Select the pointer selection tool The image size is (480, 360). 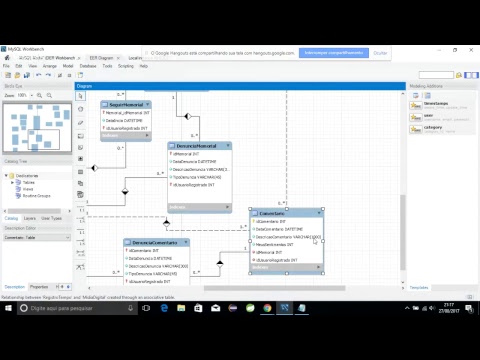coord(80,96)
